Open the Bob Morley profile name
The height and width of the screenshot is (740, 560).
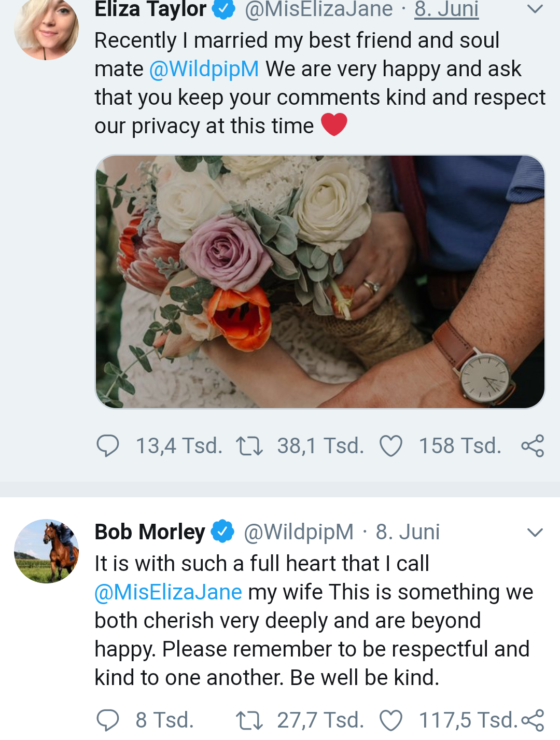tap(150, 532)
